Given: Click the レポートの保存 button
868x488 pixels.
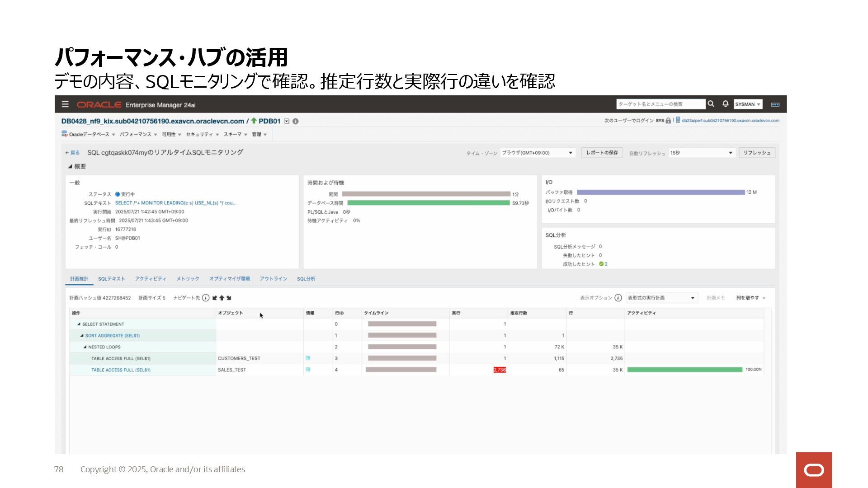Looking at the screenshot, I should click(x=602, y=153).
